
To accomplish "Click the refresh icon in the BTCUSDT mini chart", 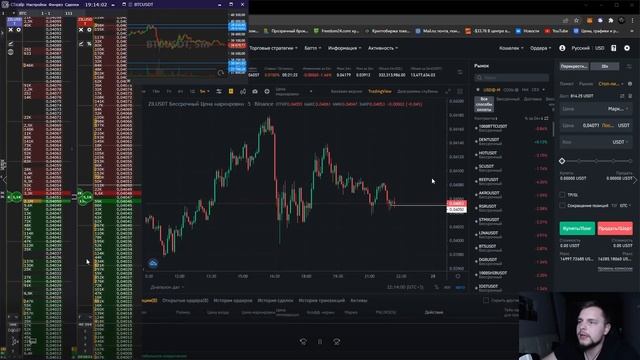I will pos(221,73).
